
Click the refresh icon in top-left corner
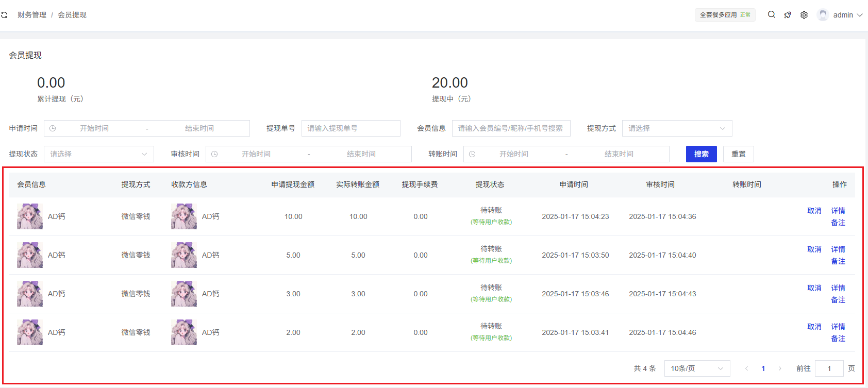(x=4, y=15)
